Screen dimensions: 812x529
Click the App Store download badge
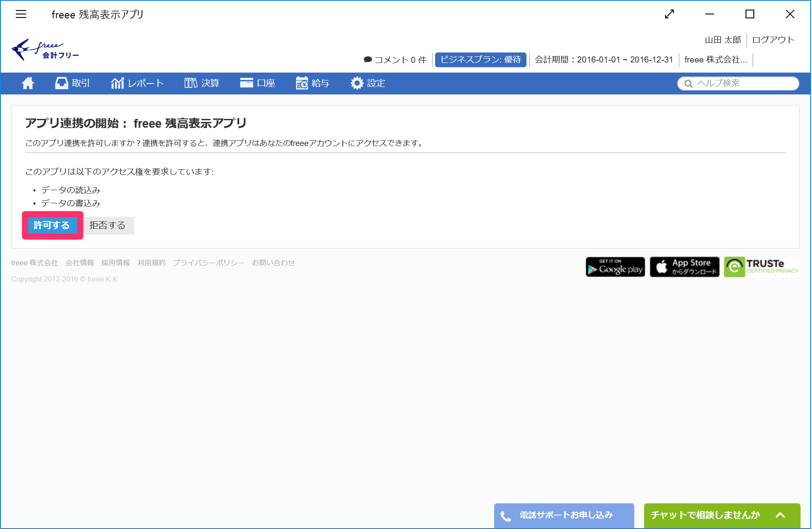point(684,267)
